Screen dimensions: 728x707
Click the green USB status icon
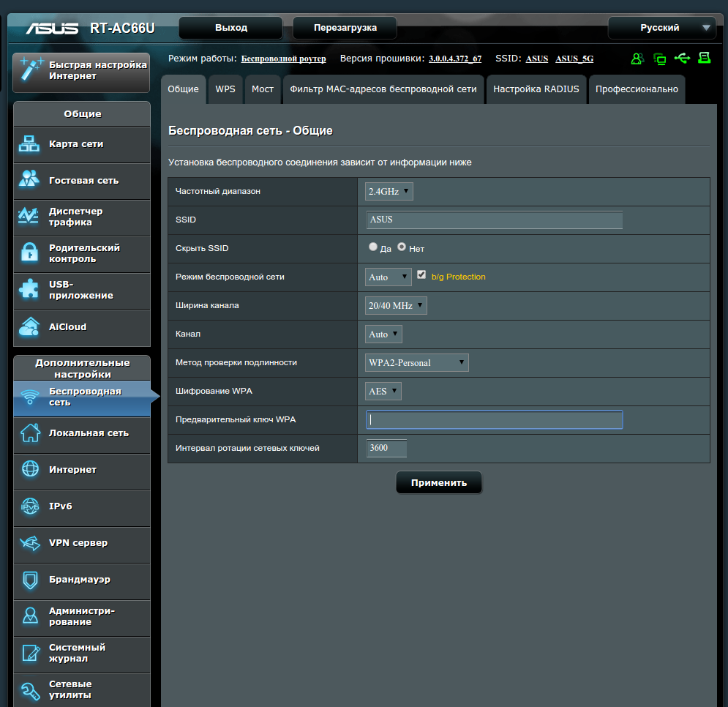682,58
